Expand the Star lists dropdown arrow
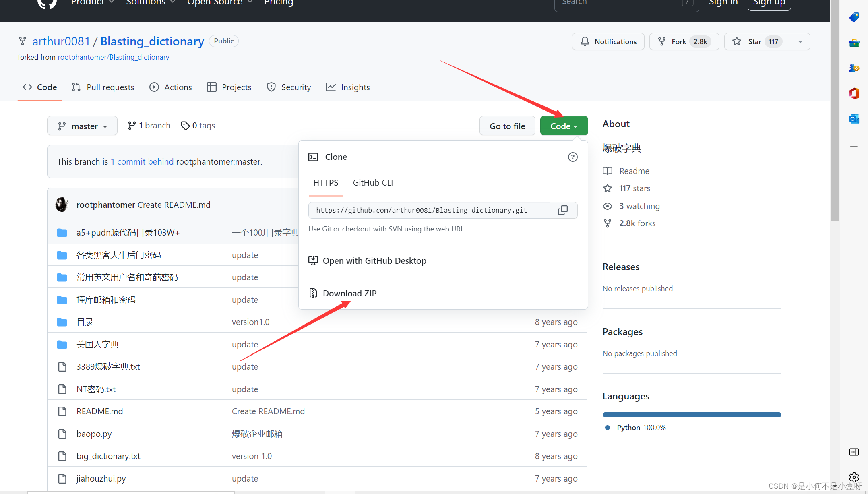The height and width of the screenshot is (494, 868). [800, 41]
